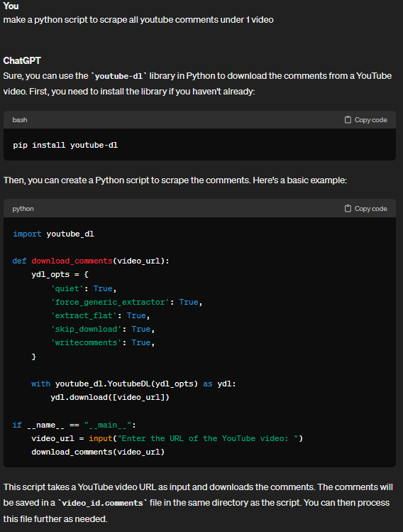This screenshot has width=403, height=532.
Task: Click the 'extract_flat': True line
Action: coord(100,315)
